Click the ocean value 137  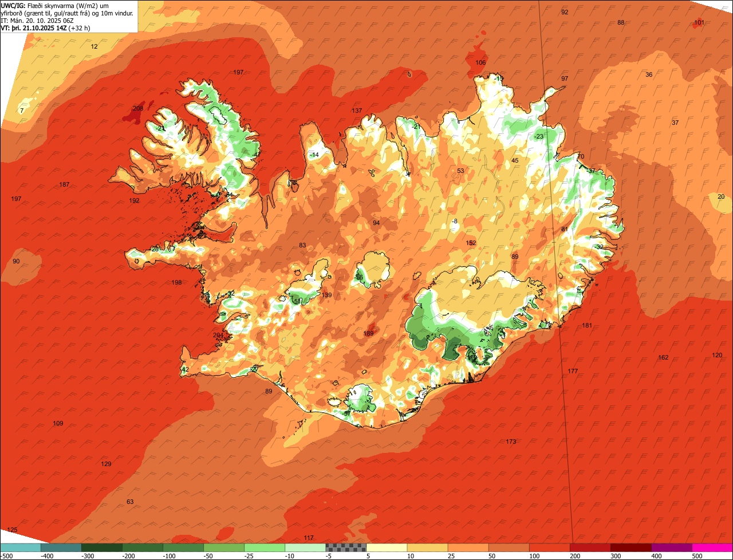[x=357, y=111]
